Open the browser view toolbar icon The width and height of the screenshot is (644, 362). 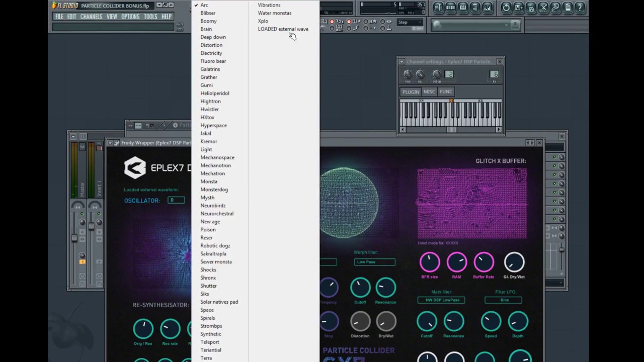[x=475, y=8]
